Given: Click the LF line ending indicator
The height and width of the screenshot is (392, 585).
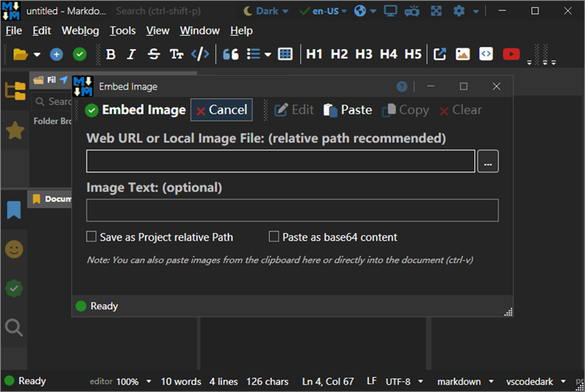Looking at the screenshot, I should click(x=371, y=381).
